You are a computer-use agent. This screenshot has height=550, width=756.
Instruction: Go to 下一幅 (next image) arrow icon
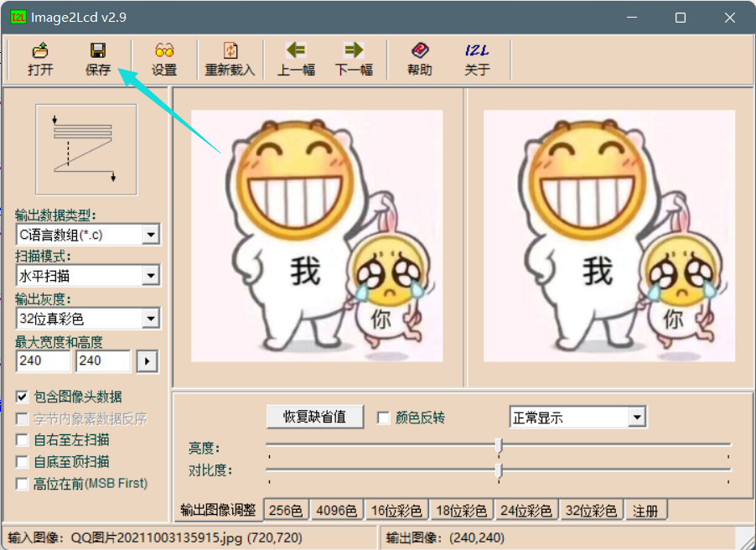pyautogui.click(x=354, y=50)
